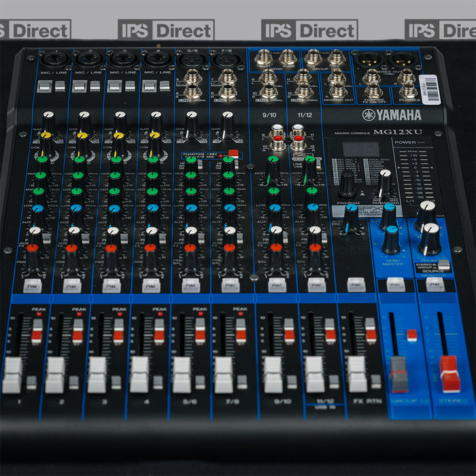Screen dimensions: 476x476
Task: Toggle channel 1 gray PFL button beside fader
Action: [x=31, y=382]
